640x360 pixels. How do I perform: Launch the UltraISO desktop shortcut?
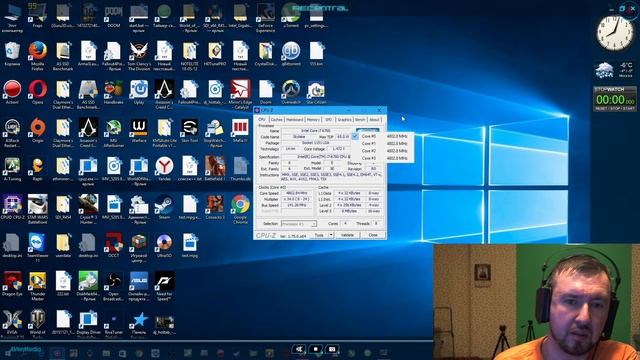164,244
